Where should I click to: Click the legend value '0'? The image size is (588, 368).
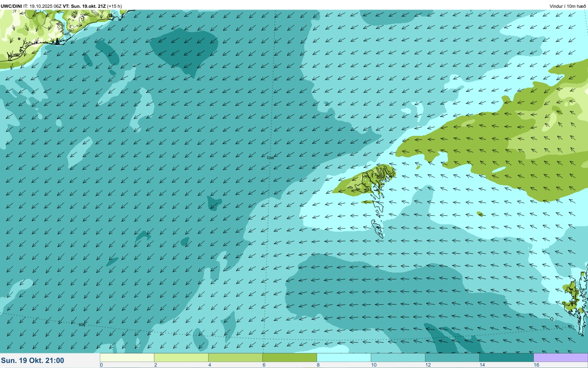click(101, 365)
